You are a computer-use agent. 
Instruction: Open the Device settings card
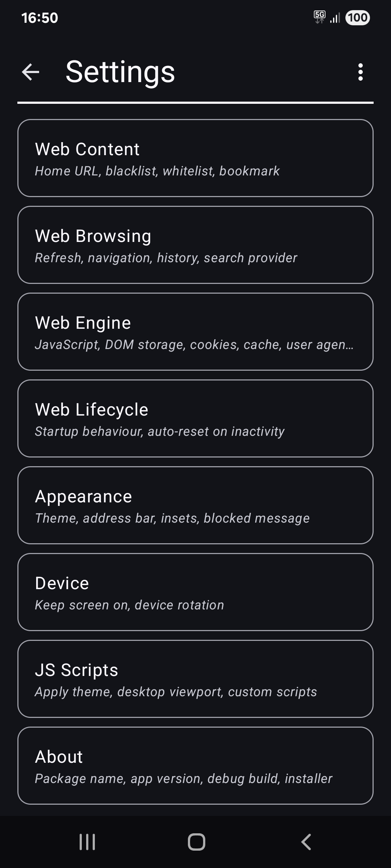195,592
